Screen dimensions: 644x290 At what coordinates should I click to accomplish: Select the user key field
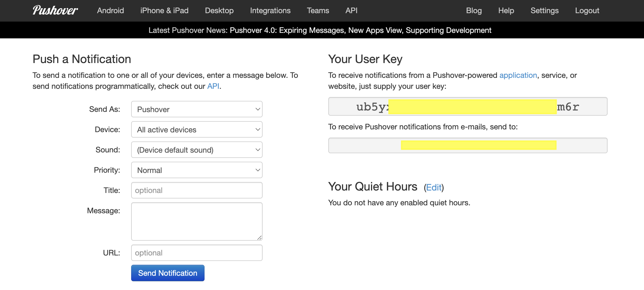pos(468,106)
